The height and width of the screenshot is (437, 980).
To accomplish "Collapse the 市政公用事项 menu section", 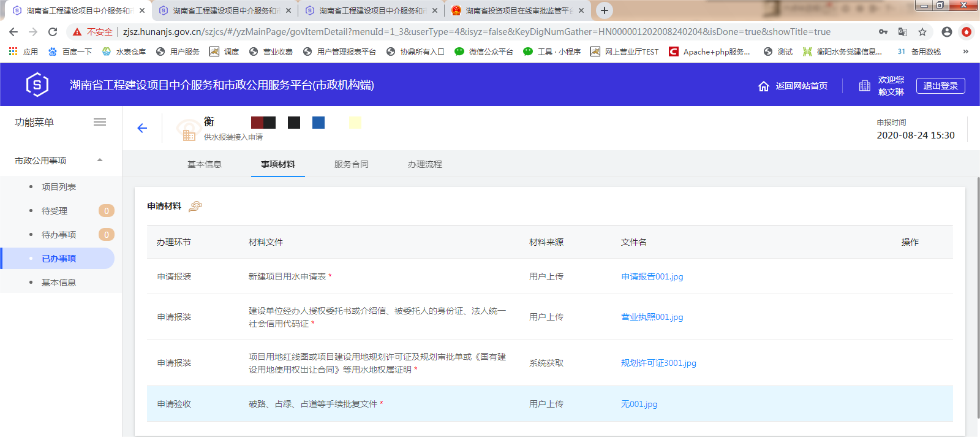I will pos(100,161).
